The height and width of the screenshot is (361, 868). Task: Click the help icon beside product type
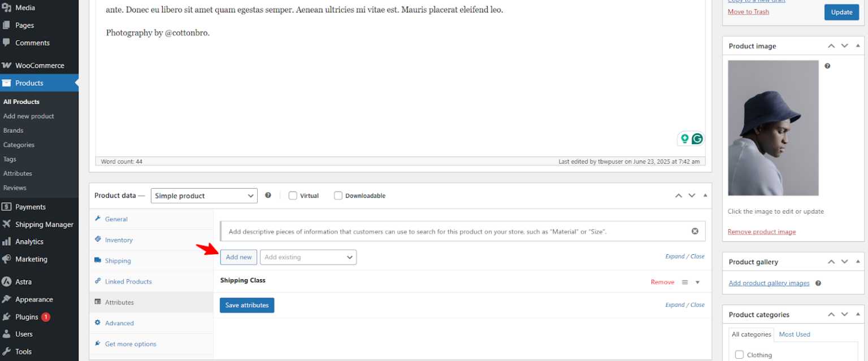[x=268, y=195]
